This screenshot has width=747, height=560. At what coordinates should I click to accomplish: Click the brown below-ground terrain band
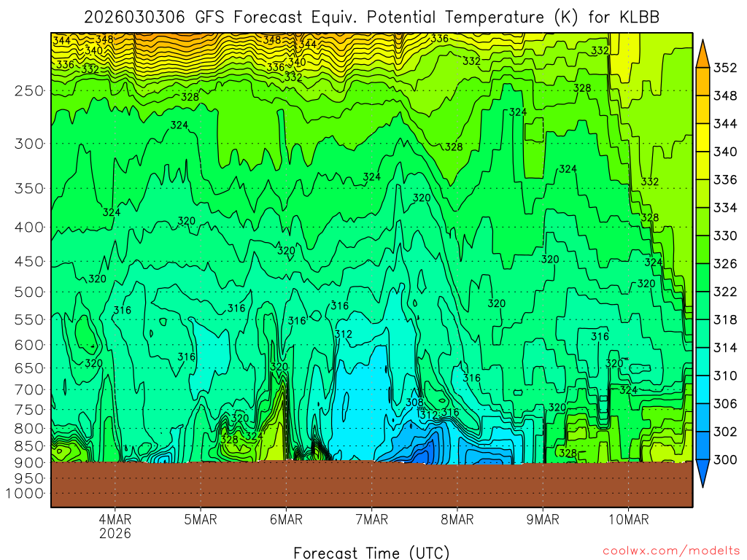[x=371, y=484]
